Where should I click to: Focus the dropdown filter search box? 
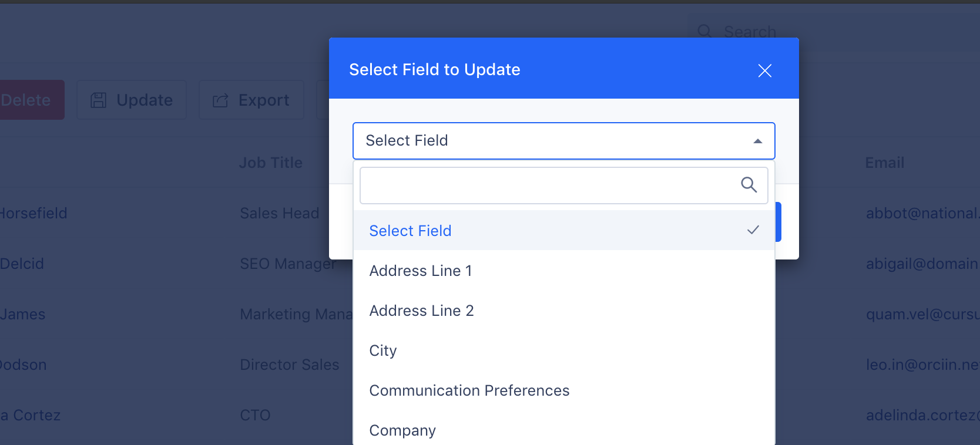click(x=564, y=186)
